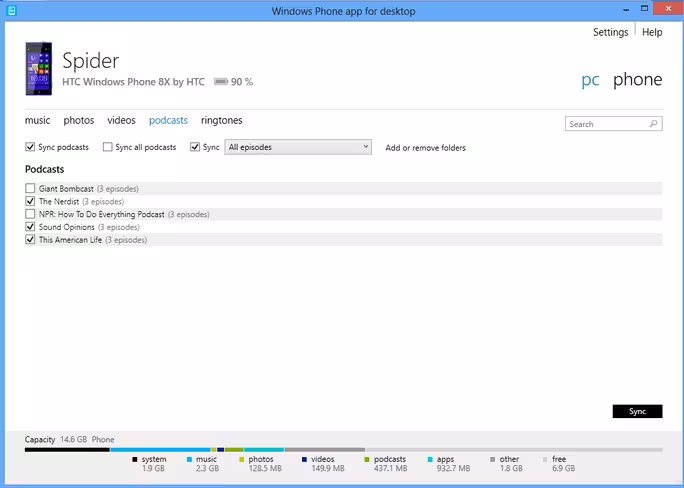Switch to the videos tab

[121, 120]
